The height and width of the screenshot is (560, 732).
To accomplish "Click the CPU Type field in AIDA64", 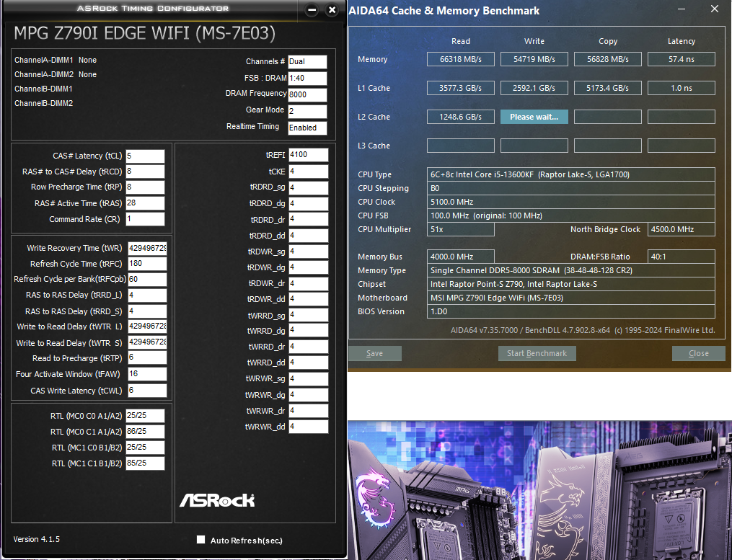I will tap(571, 174).
